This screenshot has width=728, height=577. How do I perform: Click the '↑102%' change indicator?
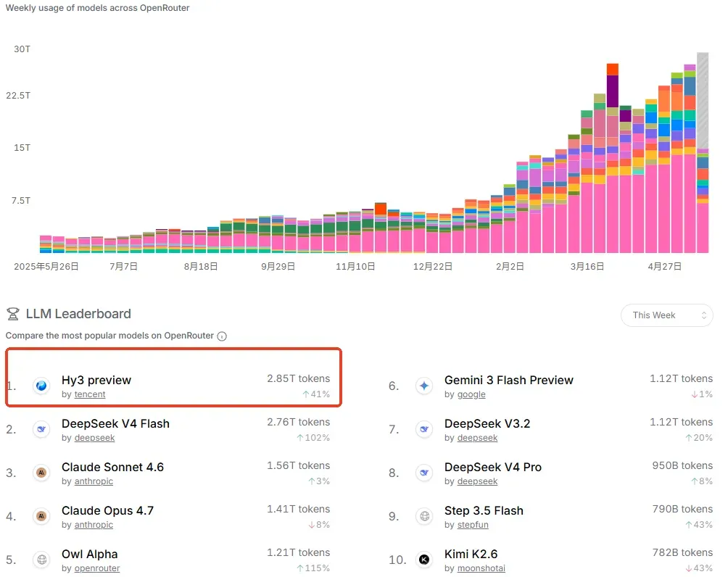[313, 438]
